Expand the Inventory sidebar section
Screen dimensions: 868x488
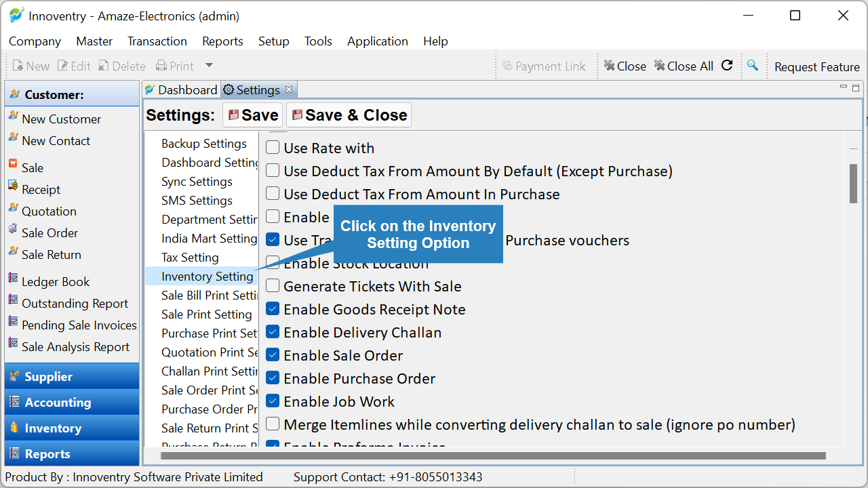[72, 428]
